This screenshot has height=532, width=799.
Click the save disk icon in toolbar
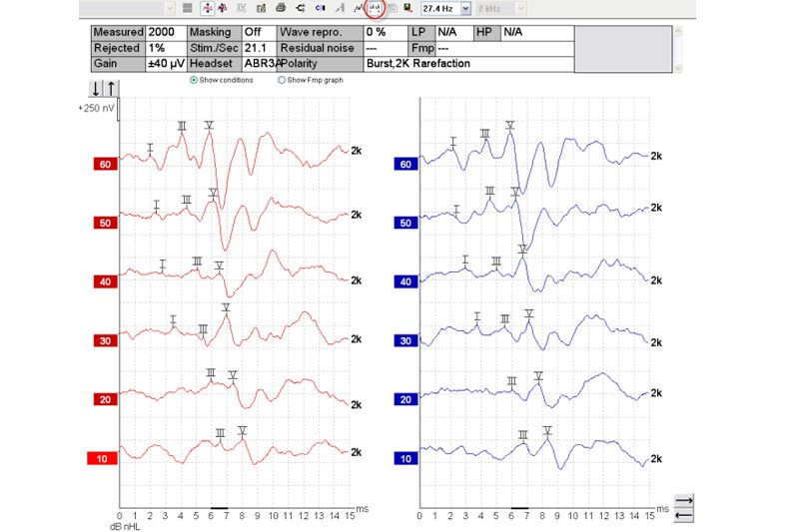pos(408,9)
